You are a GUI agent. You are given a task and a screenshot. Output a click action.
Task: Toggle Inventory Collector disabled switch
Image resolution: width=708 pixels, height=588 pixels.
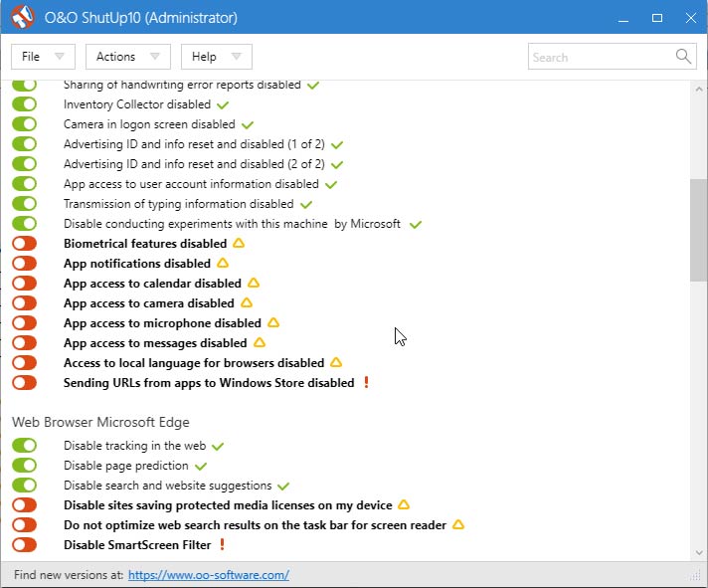coord(25,104)
